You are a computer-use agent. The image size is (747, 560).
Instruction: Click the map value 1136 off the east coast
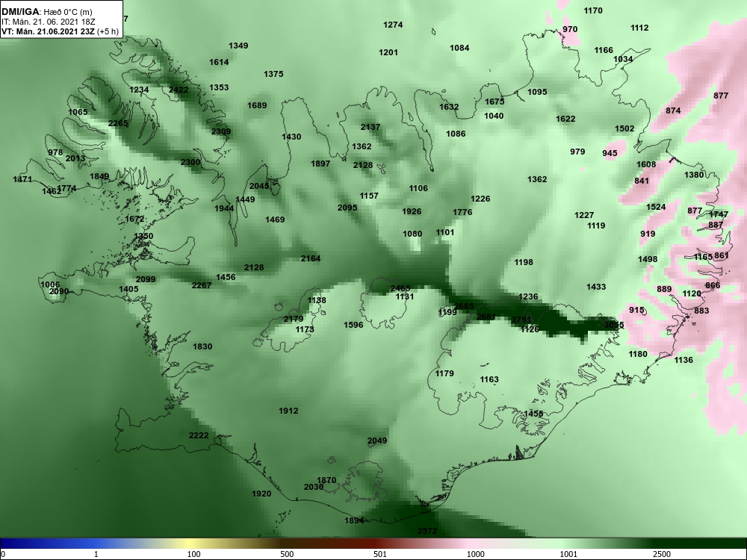click(684, 360)
